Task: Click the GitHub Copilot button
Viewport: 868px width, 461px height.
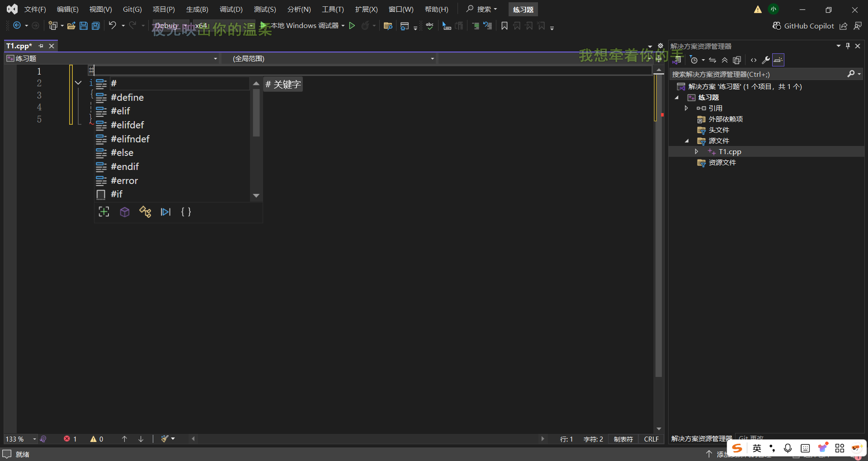Action: [x=803, y=26]
